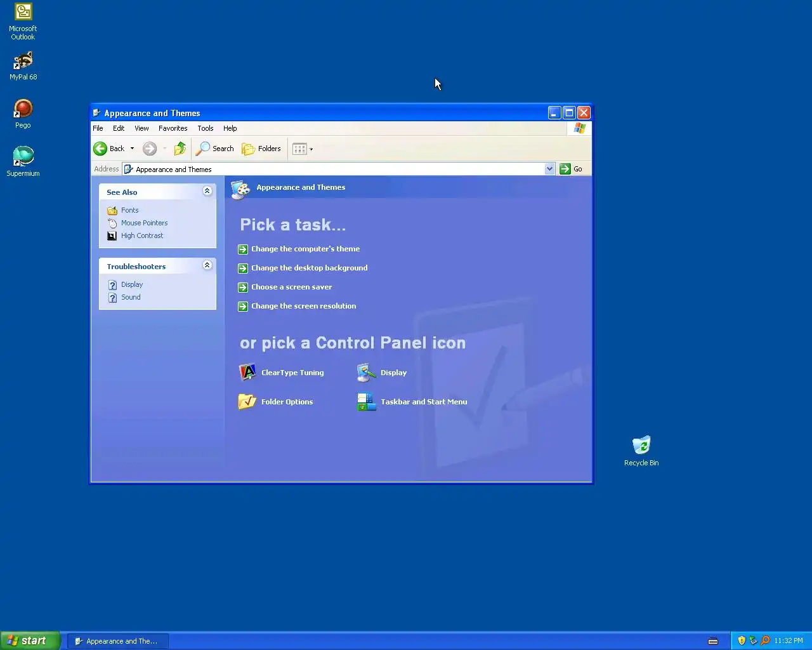The image size is (812, 650).
Task: Click the green tray icon beside the shield
Action: pyautogui.click(x=753, y=640)
